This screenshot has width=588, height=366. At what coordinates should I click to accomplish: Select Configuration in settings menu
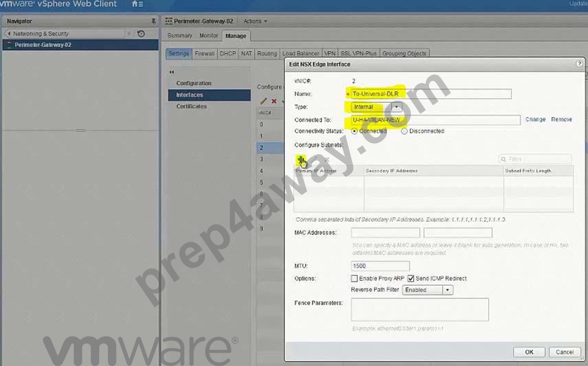pos(209,83)
